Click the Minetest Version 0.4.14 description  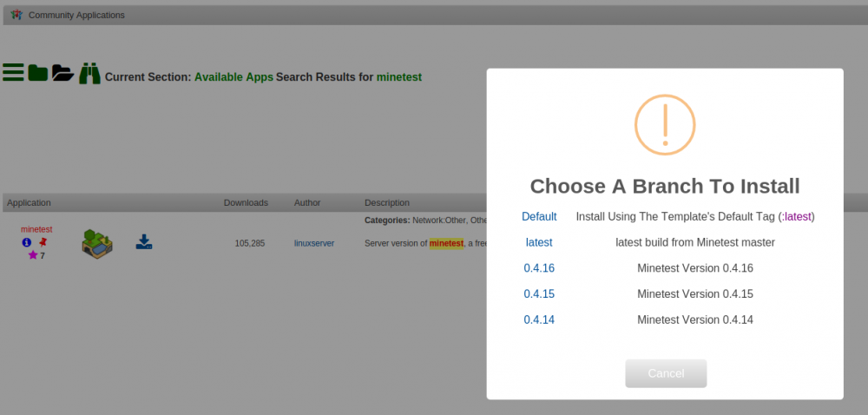click(x=695, y=319)
